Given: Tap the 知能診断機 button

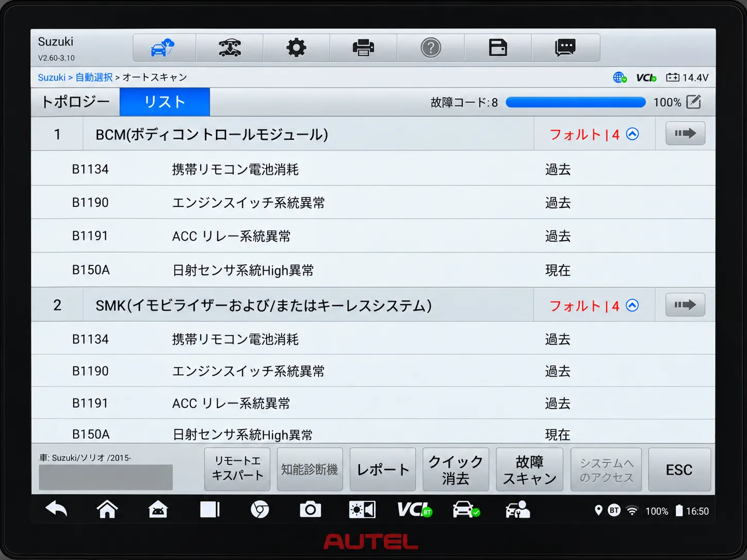Looking at the screenshot, I should [310, 469].
